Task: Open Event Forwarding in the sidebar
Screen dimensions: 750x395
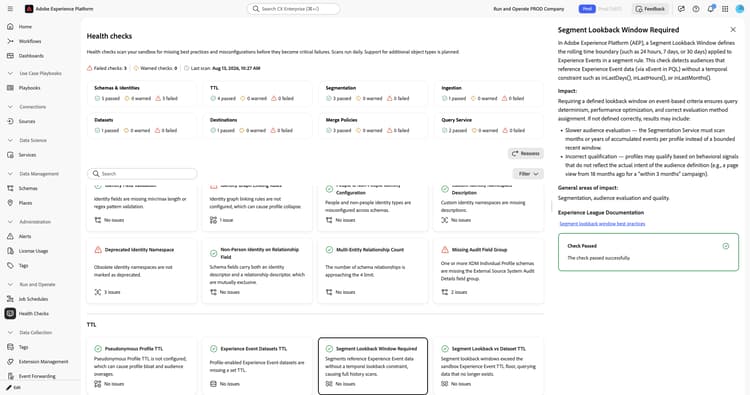Action: point(37,376)
